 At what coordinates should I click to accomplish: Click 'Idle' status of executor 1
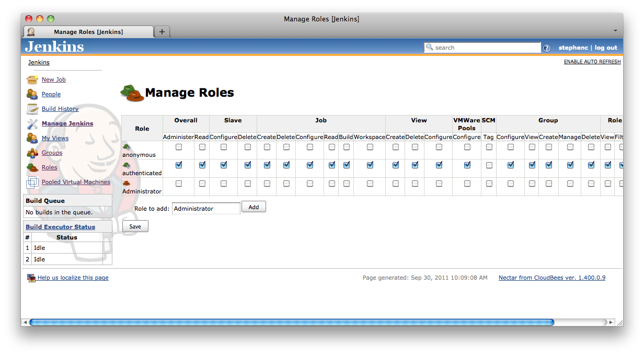click(39, 248)
